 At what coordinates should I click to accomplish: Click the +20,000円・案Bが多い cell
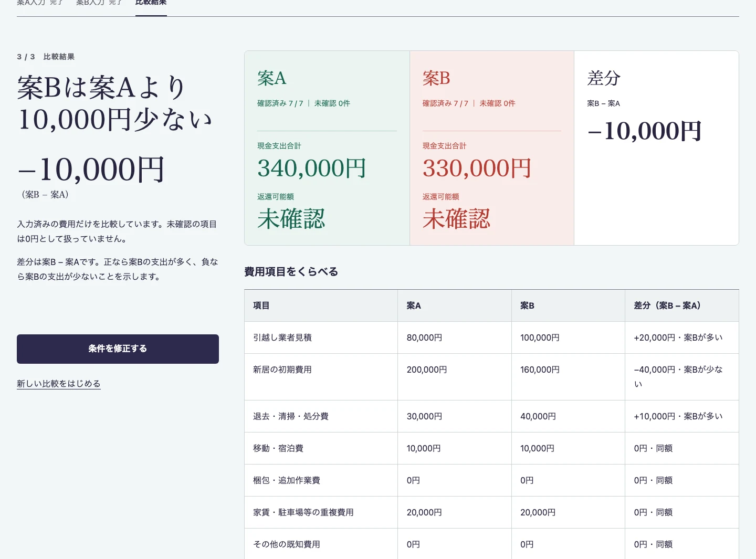pos(682,337)
